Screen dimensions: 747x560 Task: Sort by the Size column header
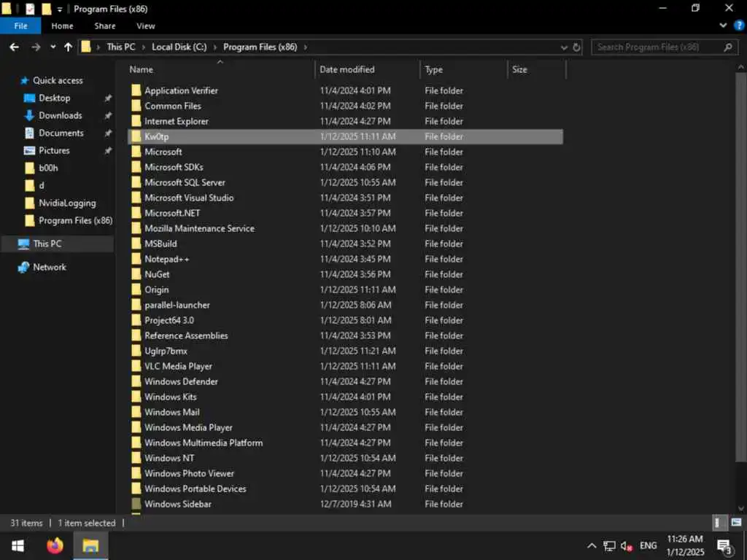536,69
